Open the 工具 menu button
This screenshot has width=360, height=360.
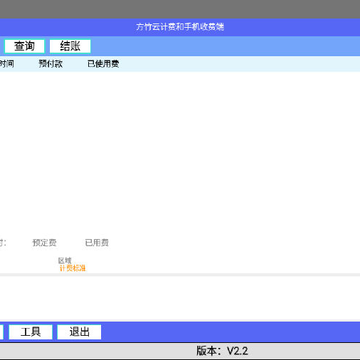[31, 332]
